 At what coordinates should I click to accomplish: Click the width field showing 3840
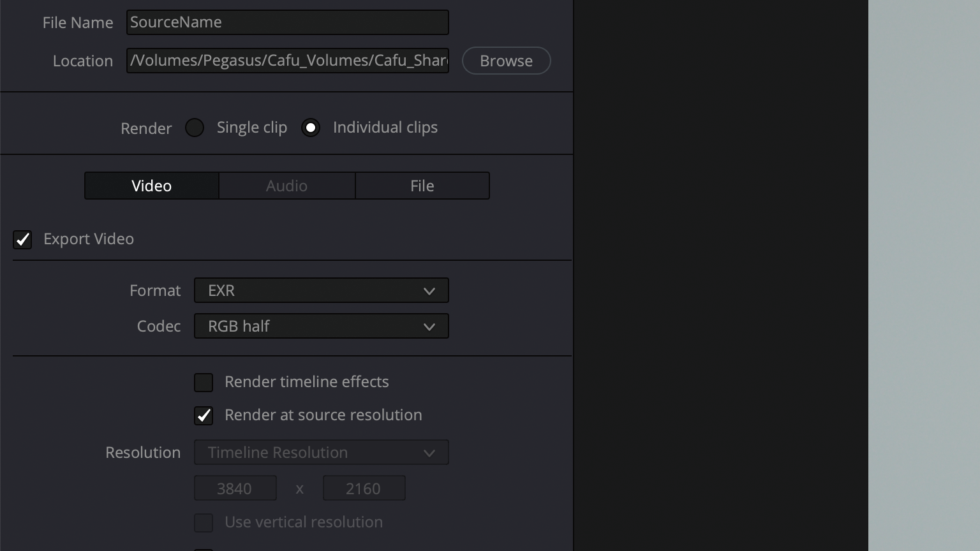[235, 489]
